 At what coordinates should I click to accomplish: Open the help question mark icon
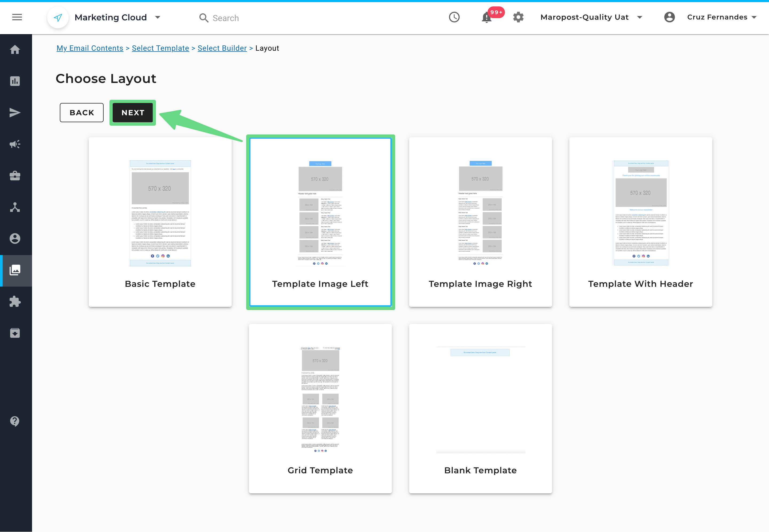(x=15, y=421)
